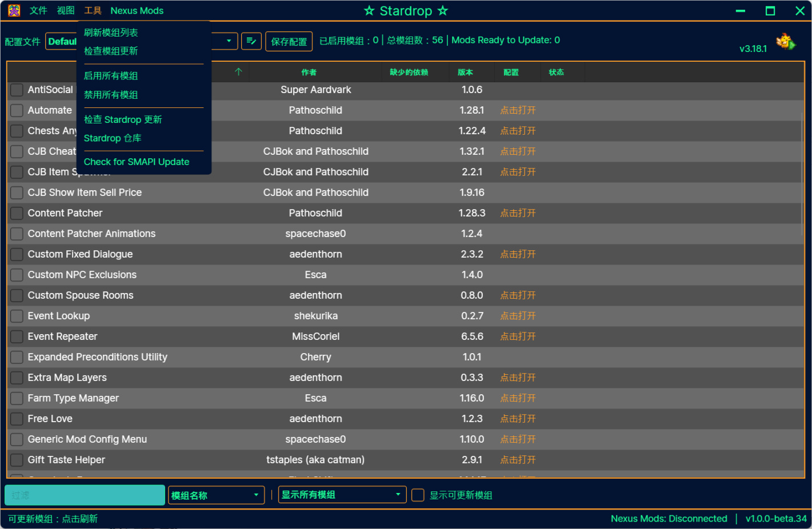The height and width of the screenshot is (529, 812).
Task: Enable the Extra Map Layers checkbox
Action: pyautogui.click(x=17, y=378)
